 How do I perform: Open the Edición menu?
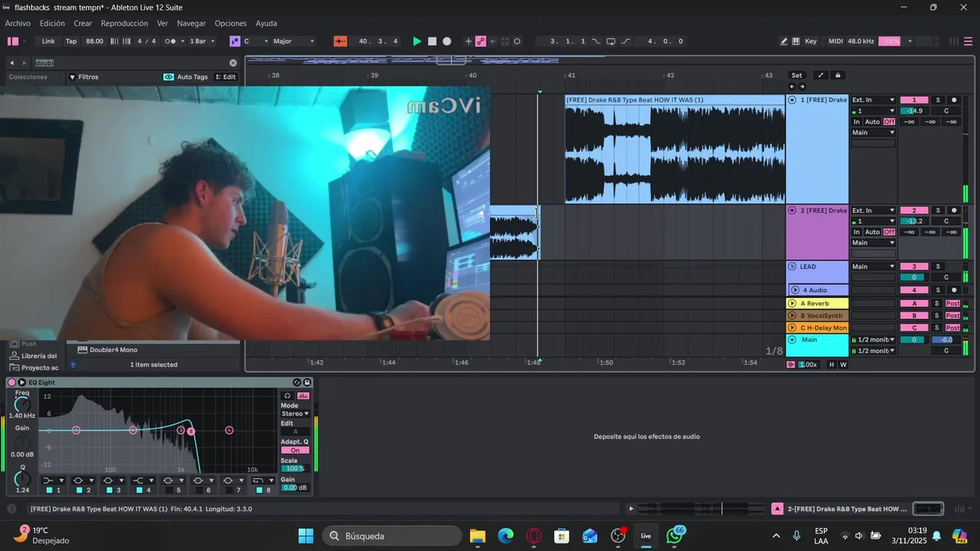[52, 23]
